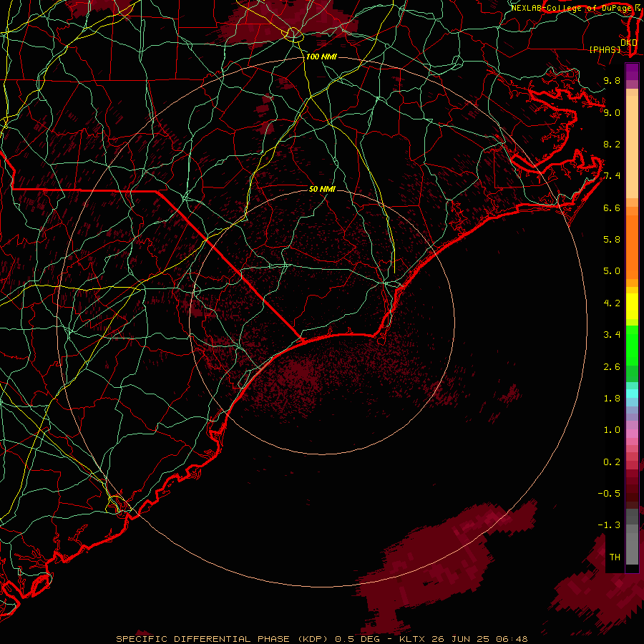
Task: Click the [PHAS] units label
Action: point(605,50)
